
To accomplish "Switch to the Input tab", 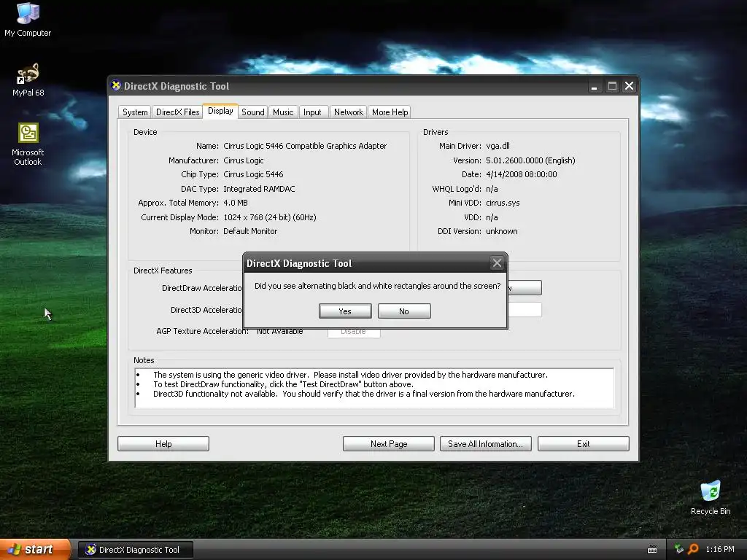I will point(312,112).
